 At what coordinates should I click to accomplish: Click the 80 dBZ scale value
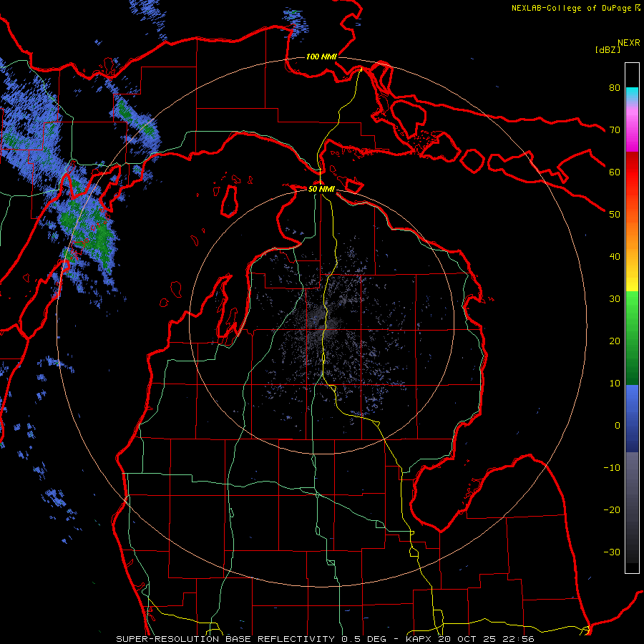click(x=615, y=87)
